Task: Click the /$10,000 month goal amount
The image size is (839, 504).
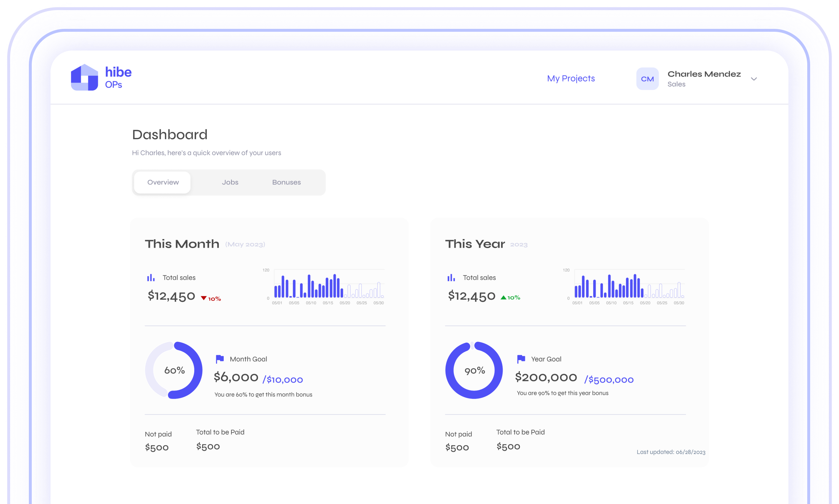Action: point(283,379)
